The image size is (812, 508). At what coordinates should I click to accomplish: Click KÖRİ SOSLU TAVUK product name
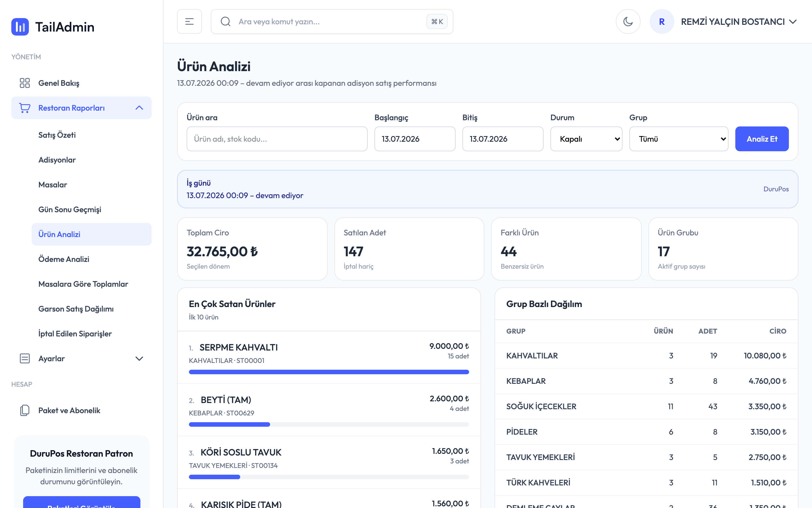coord(241,452)
